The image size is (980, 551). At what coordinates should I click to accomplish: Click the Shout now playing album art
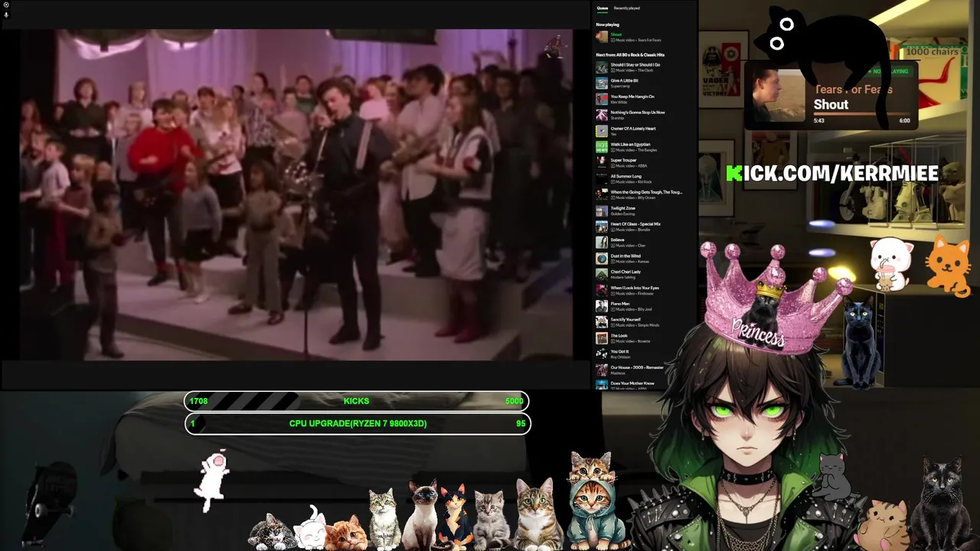[x=602, y=37]
